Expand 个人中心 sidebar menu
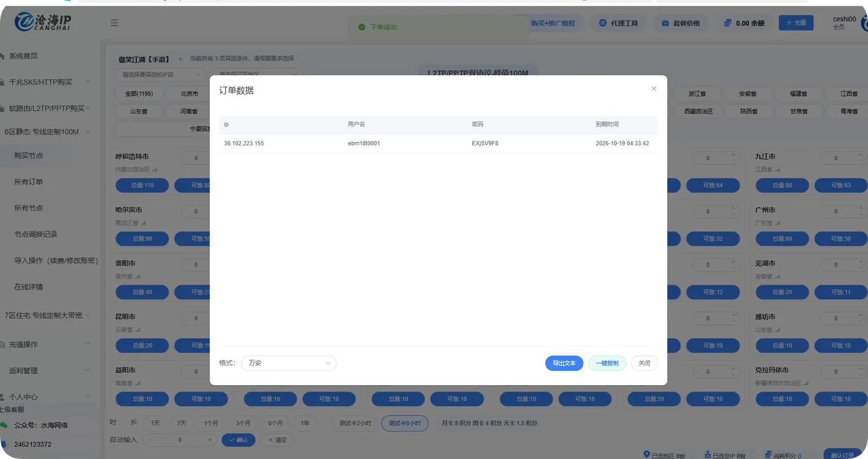The image size is (868, 459). click(x=46, y=396)
